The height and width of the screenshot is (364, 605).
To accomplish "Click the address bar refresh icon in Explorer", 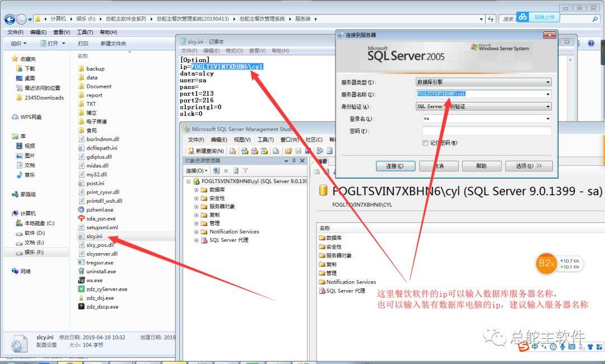I will pos(490,19).
